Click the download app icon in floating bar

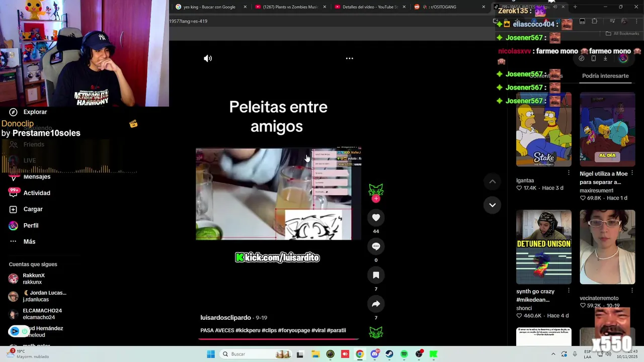[605, 58]
